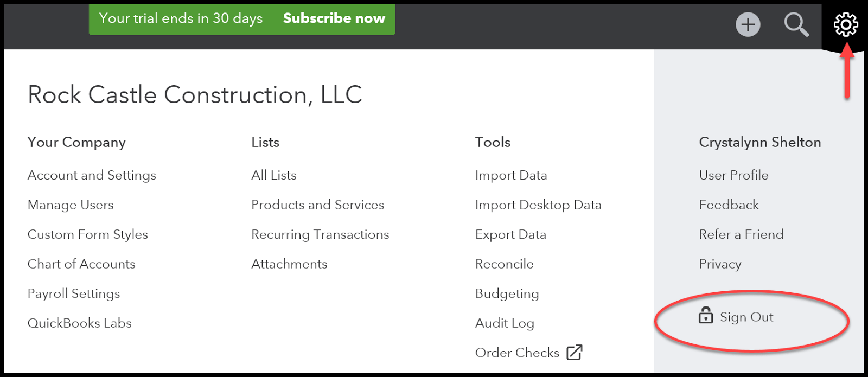This screenshot has width=868, height=377.
Task: Open User Profile
Action: pos(733,175)
